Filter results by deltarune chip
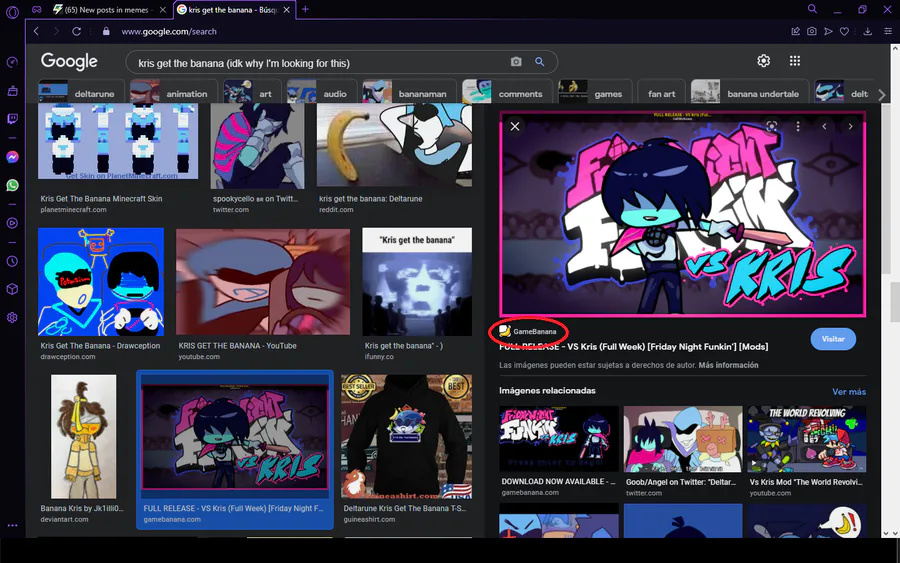Viewport: 900px width, 563px height. tap(81, 93)
